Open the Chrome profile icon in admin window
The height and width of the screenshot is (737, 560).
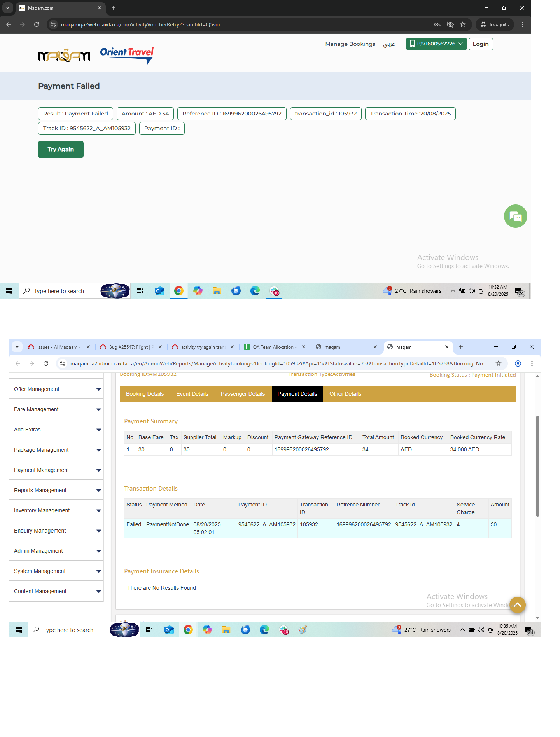pos(518,363)
